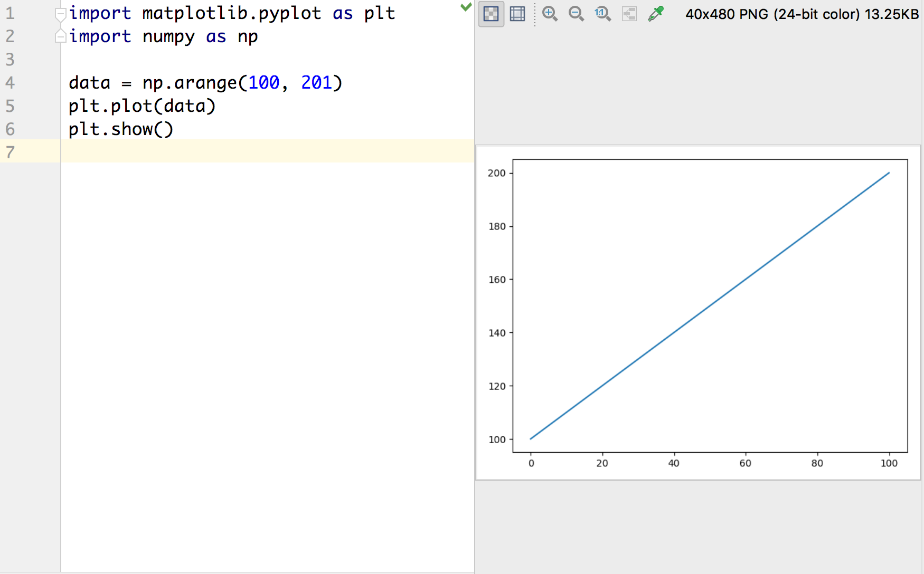This screenshot has height=574, width=924.
Task: Click the image info text showing 40x480 PNG
Action: coord(802,14)
